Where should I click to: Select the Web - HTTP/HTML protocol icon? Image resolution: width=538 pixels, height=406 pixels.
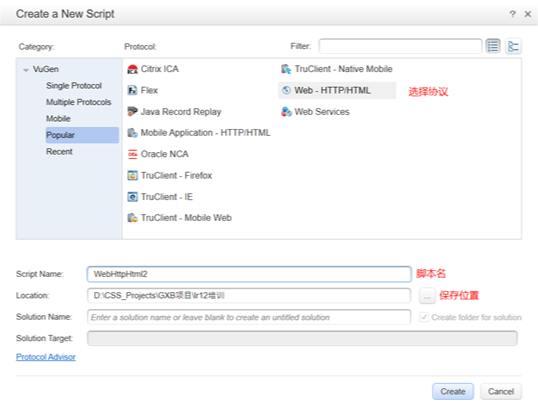tap(286, 90)
